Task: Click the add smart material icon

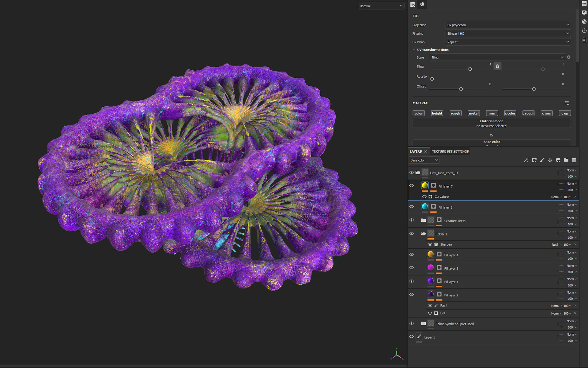Action: point(558,160)
